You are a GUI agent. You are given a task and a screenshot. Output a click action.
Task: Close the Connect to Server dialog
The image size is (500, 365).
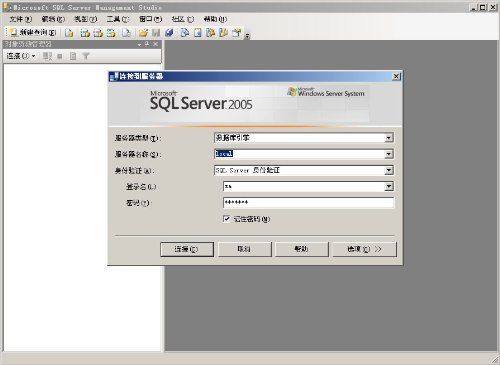point(396,76)
